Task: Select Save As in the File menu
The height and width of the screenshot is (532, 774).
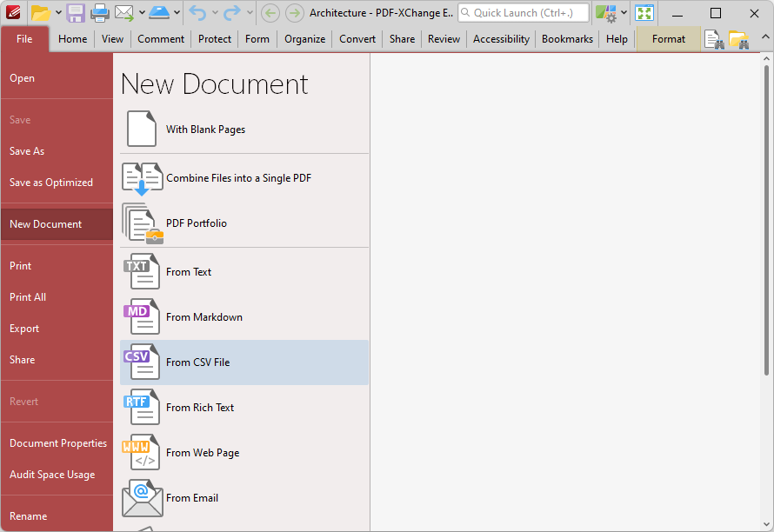Action: pos(27,151)
